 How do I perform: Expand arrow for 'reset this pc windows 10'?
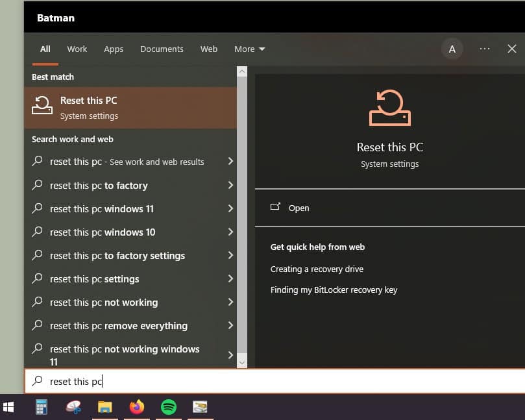(230, 232)
